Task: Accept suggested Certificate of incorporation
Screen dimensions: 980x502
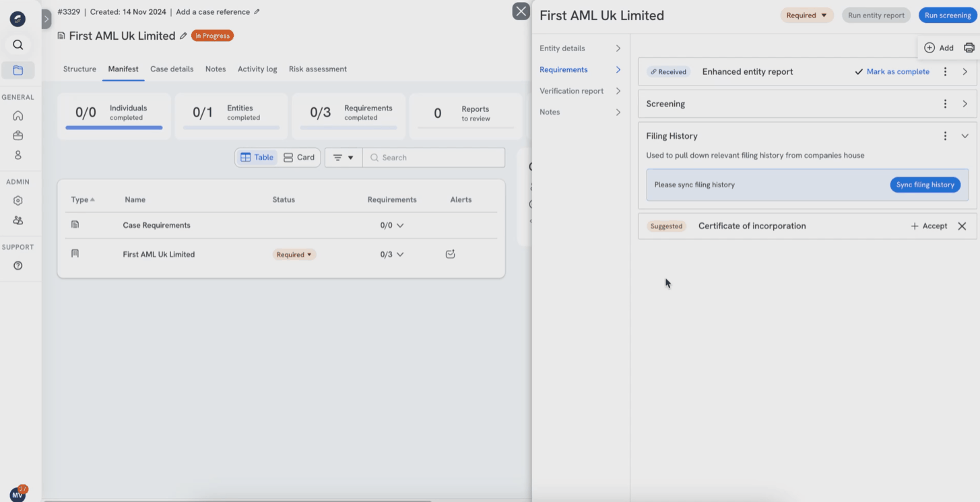Action: click(x=929, y=226)
